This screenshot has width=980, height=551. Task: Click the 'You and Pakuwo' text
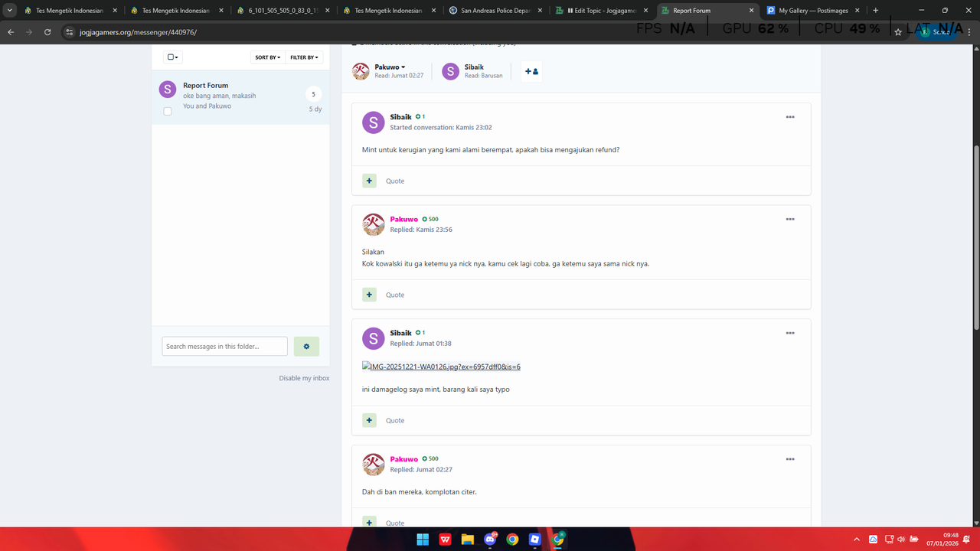pos(207,106)
